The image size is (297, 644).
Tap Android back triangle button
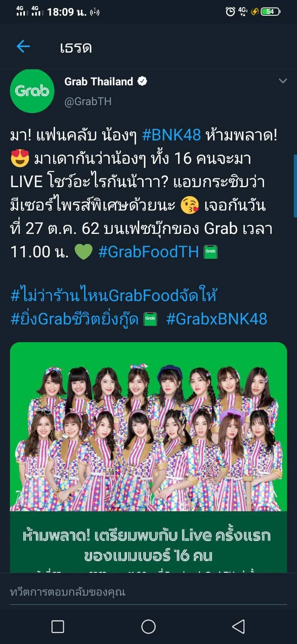(x=239, y=626)
